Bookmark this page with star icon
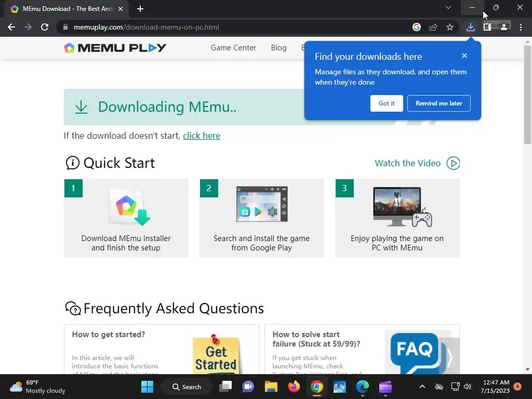 450,27
